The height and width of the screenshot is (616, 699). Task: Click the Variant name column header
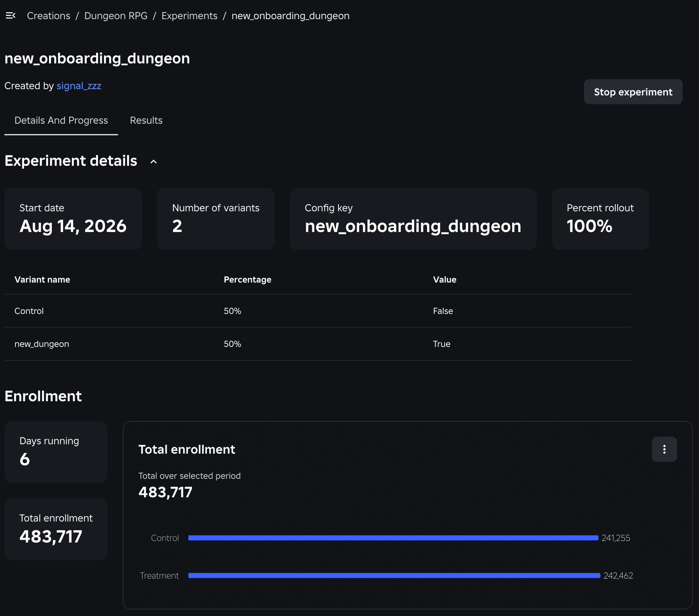click(x=42, y=280)
